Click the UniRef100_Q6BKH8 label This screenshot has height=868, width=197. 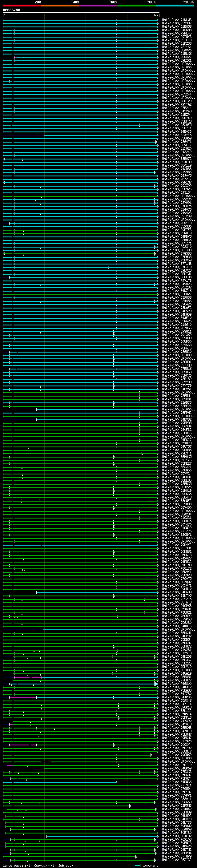(176, 728)
